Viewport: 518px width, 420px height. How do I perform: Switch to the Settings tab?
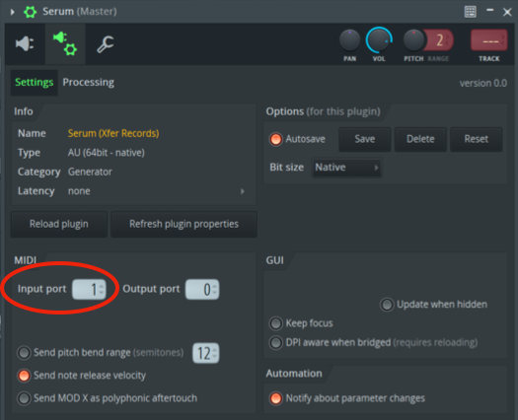pos(34,82)
